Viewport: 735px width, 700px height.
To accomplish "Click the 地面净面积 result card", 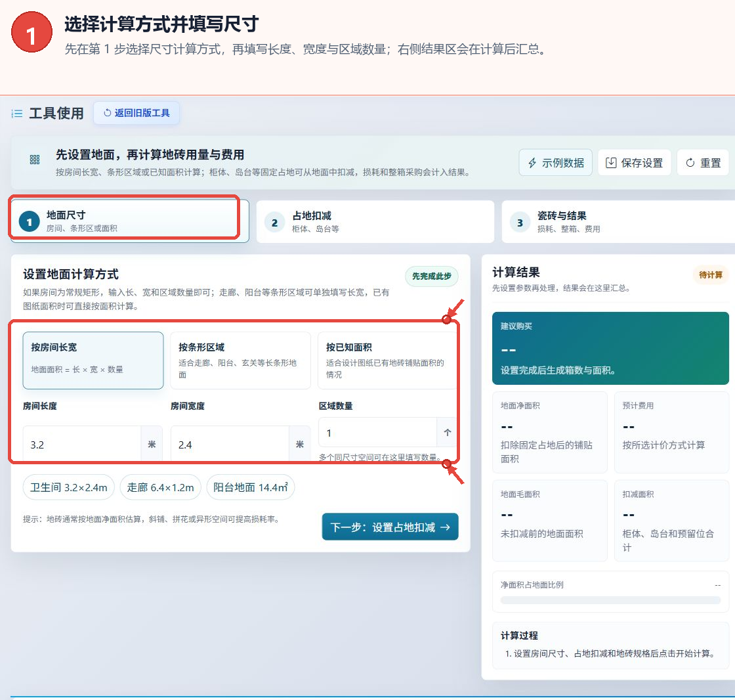I will click(550, 432).
